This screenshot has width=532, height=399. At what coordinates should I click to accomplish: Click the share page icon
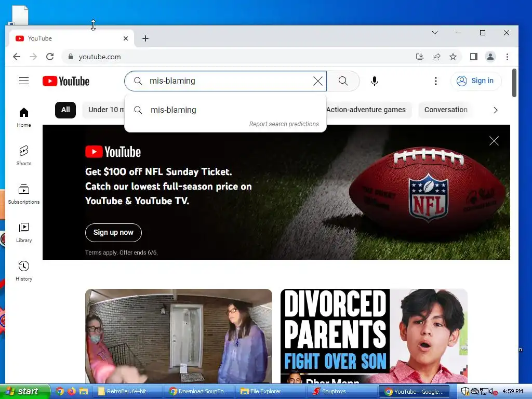[x=436, y=57]
